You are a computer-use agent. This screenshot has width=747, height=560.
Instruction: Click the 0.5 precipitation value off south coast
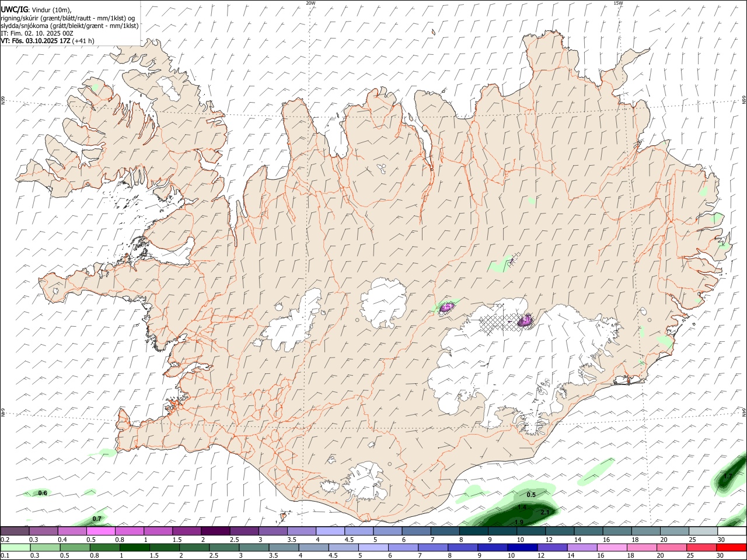tap(531, 495)
